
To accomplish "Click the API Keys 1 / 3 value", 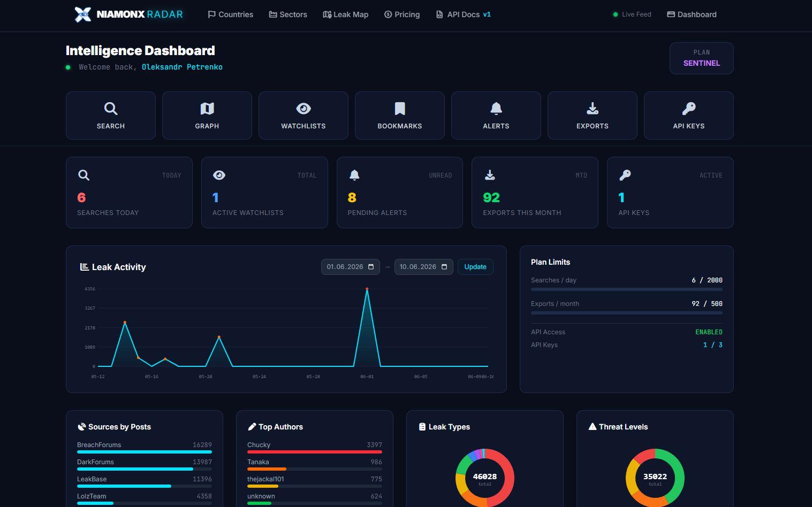I will click(x=712, y=345).
